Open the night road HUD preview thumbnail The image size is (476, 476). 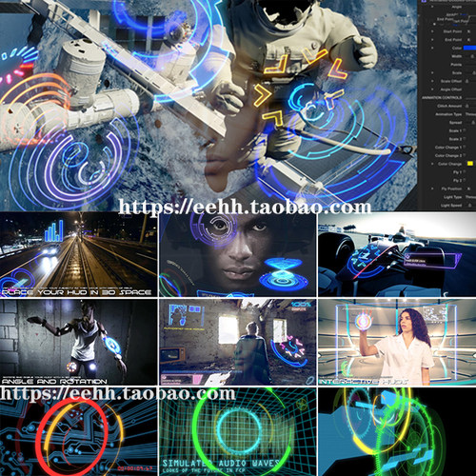[x=78, y=254]
